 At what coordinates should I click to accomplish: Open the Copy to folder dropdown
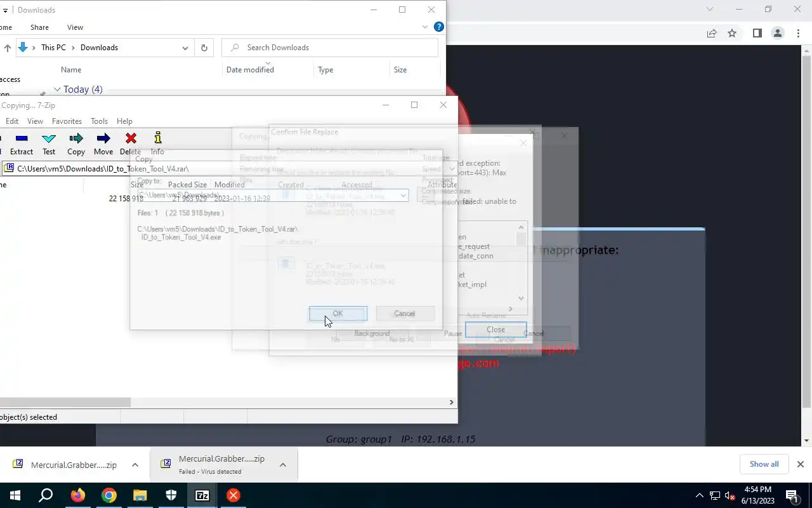pos(403,196)
